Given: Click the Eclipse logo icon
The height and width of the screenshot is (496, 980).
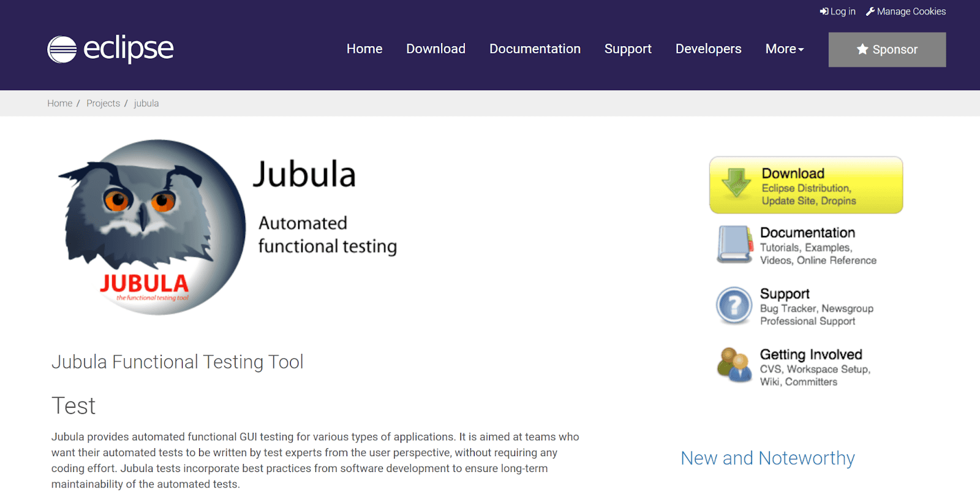Looking at the screenshot, I should click(62, 50).
